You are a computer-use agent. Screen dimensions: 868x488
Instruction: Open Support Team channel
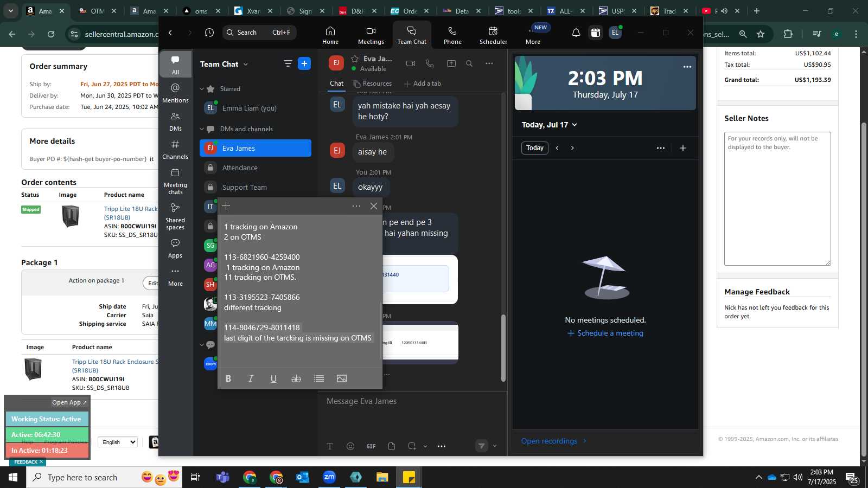256,188
